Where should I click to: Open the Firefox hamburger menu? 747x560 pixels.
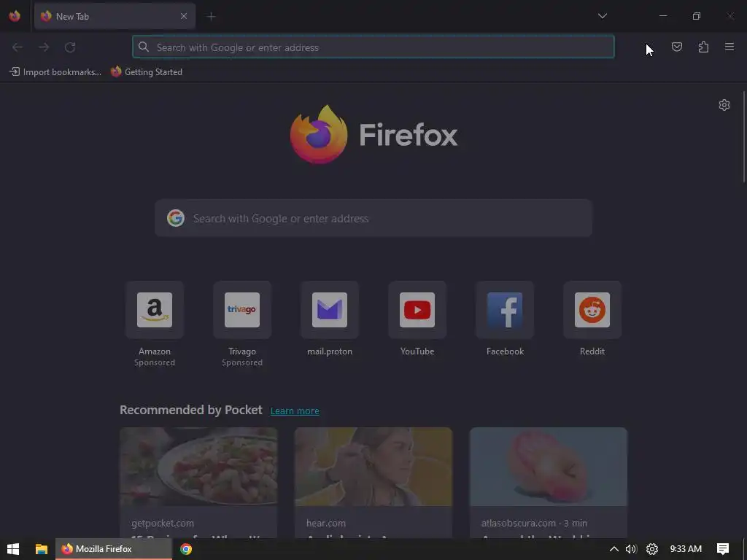[729, 47]
